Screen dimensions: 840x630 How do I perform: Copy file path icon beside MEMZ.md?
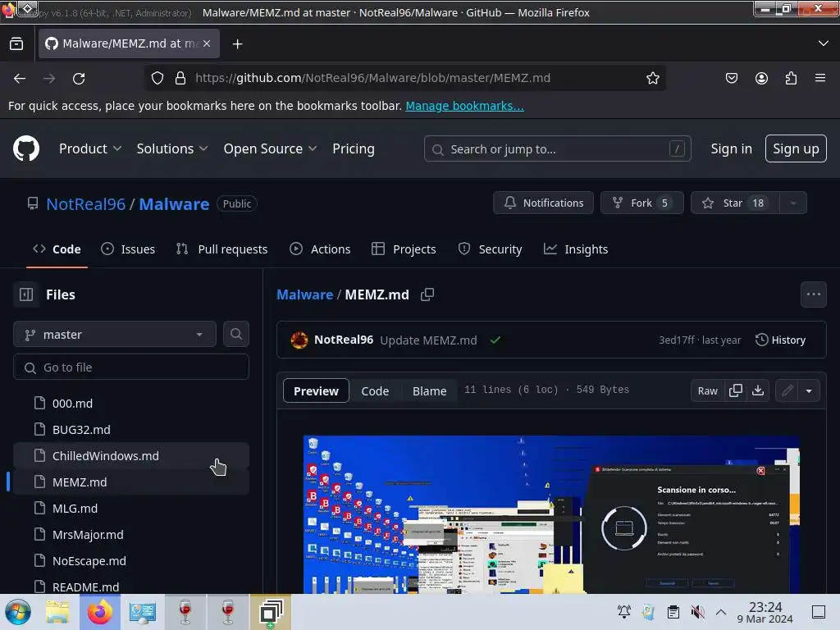pyautogui.click(x=427, y=294)
